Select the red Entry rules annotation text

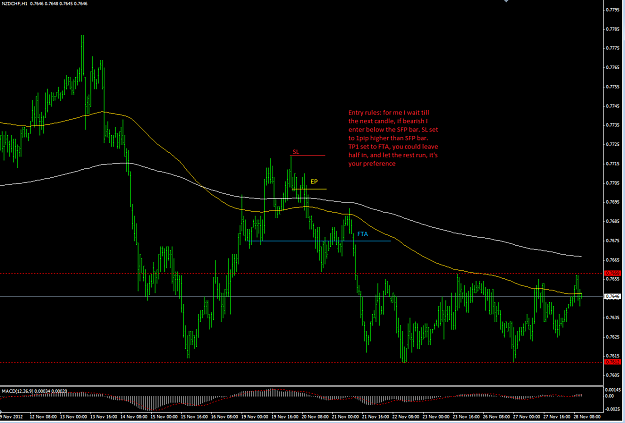tap(393, 138)
